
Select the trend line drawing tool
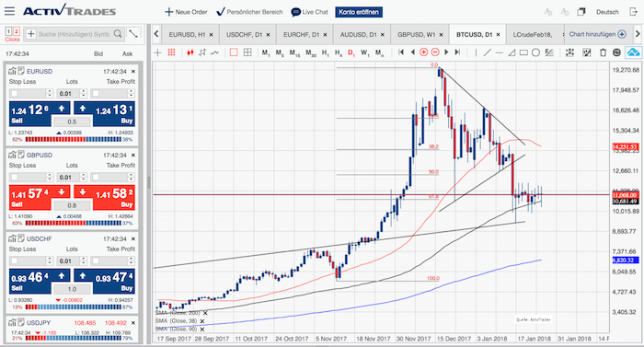487,52
